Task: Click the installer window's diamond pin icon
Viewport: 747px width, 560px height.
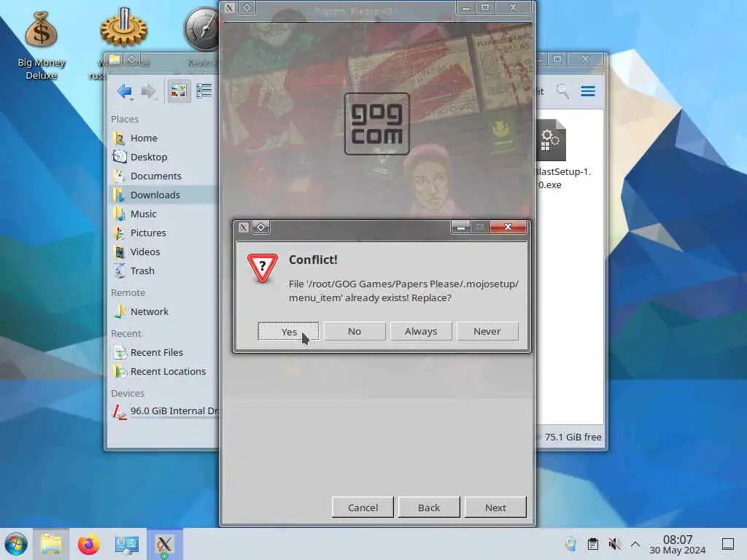Action: point(247,7)
